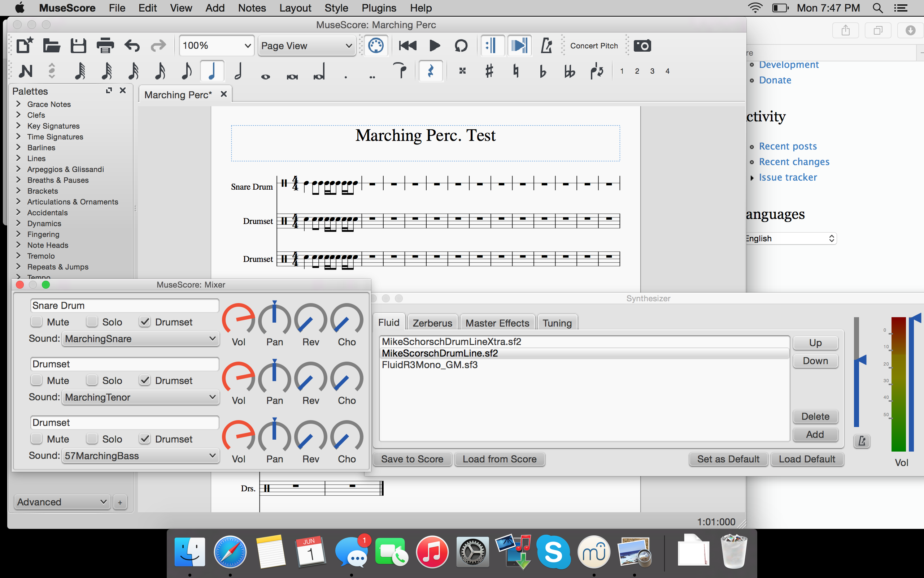Mute the 57MarchingBass channel
924x578 pixels.
[x=37, y=439]
